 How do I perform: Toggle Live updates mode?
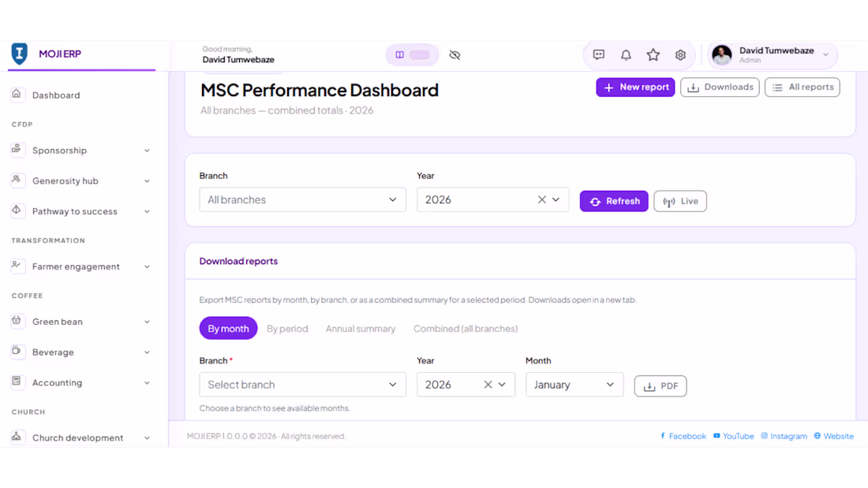click(680, 201)
